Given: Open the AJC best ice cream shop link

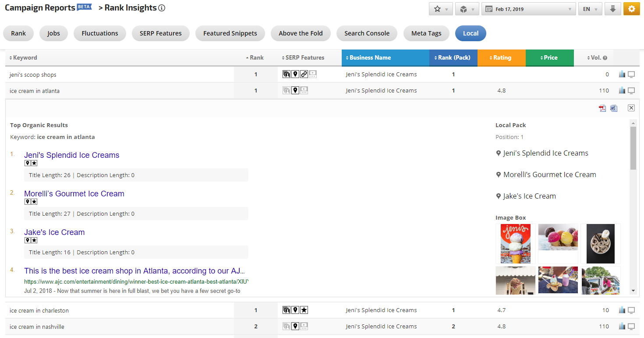Looking at the screenshot, I should [x=134, y=271].
